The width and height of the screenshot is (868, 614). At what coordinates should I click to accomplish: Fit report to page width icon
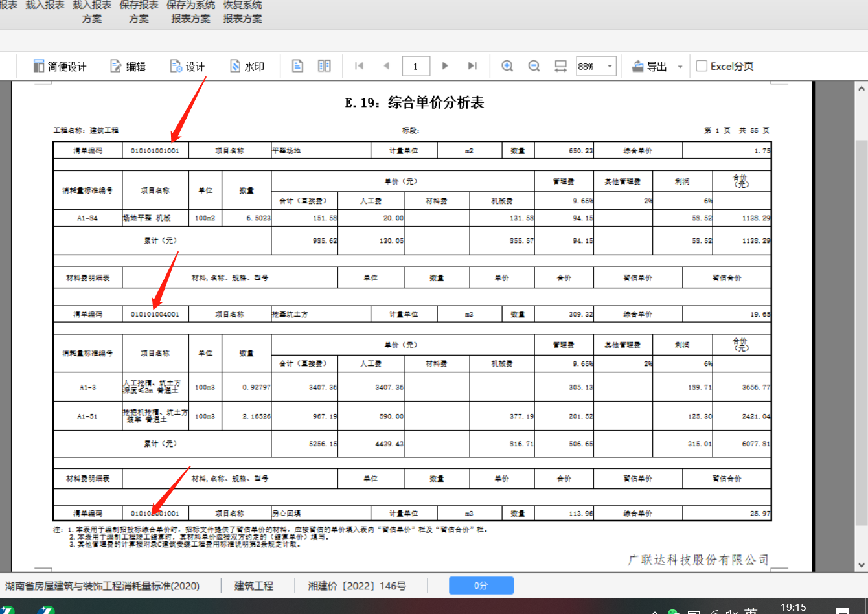[560, 66]
